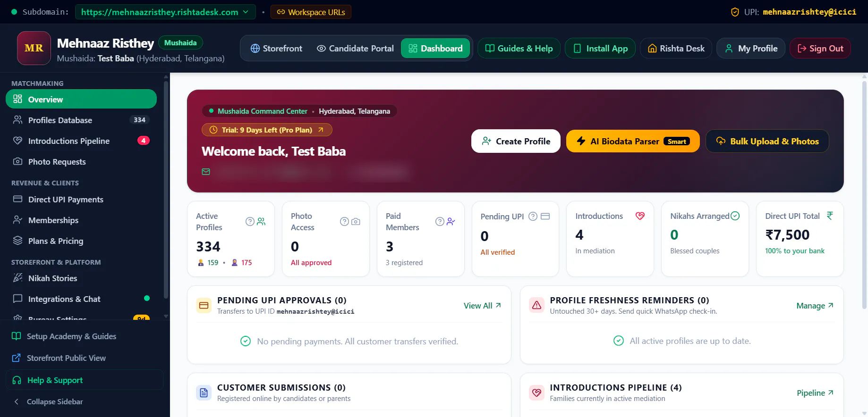The height and width of the screenshot is (417, 868).
Task: Open Direct UPI Payments sidebar item
Action: pyautogui.click(x=81, y=199)
